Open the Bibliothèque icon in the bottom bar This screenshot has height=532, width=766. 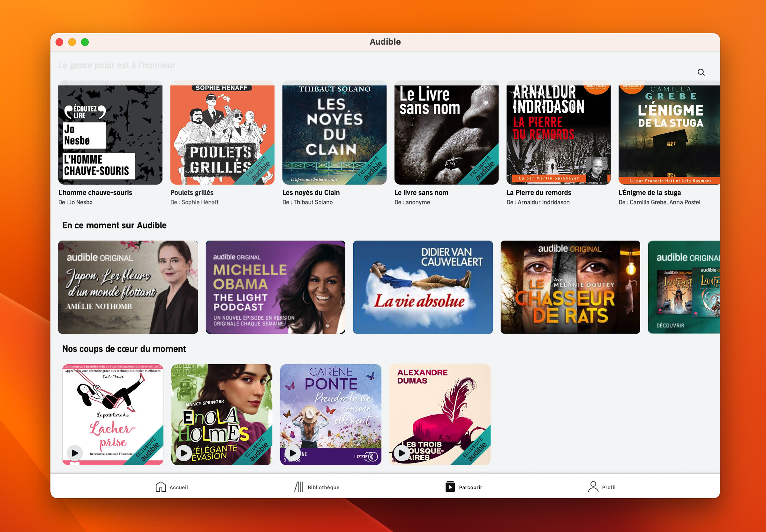(298, 487)
